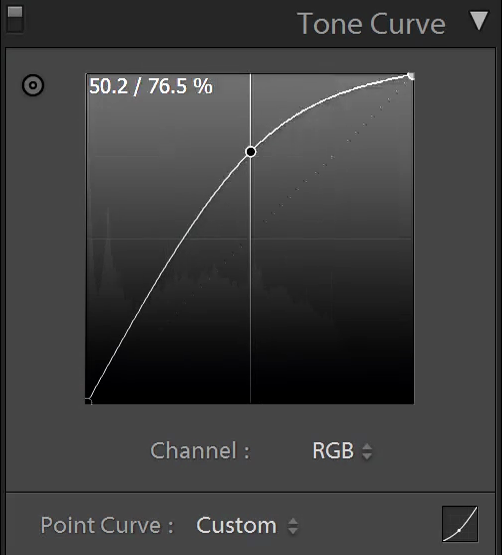The width and height of the screenshot is (502, 555).
Task: Select the black point at curve bottom-left
Action: [88, 401]
